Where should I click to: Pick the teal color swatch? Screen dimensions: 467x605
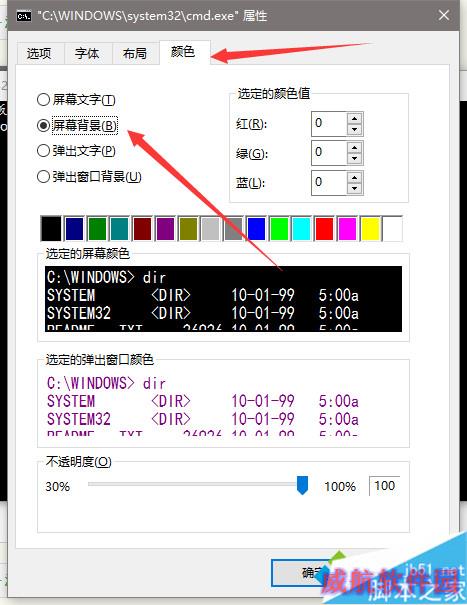119,229
